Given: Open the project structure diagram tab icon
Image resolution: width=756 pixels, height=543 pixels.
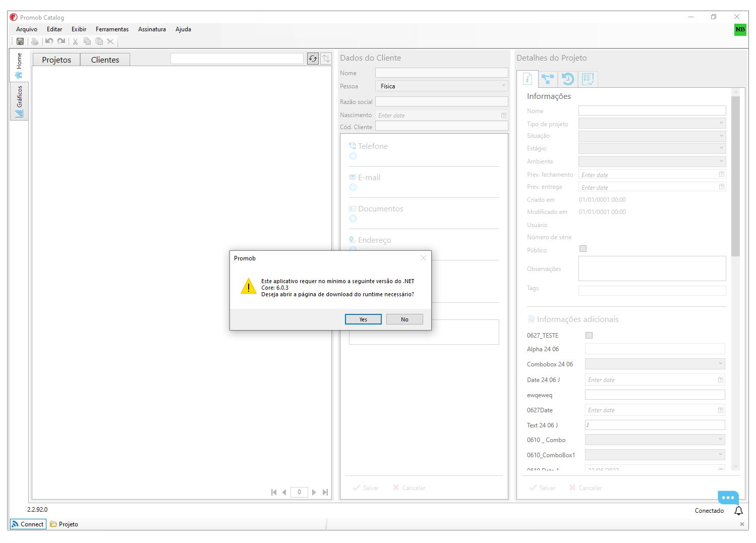Looking at the screenshot, I should pyautogui.click(x=547, y=79).
